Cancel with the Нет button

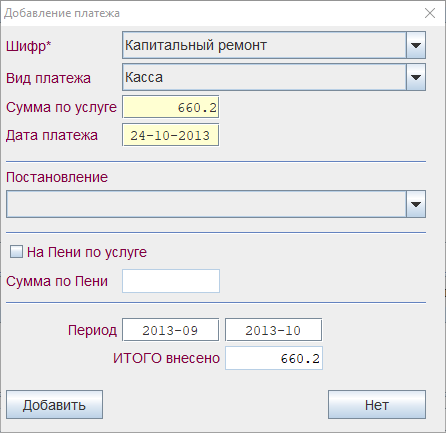pyautogui.click(x=377, y=405)
